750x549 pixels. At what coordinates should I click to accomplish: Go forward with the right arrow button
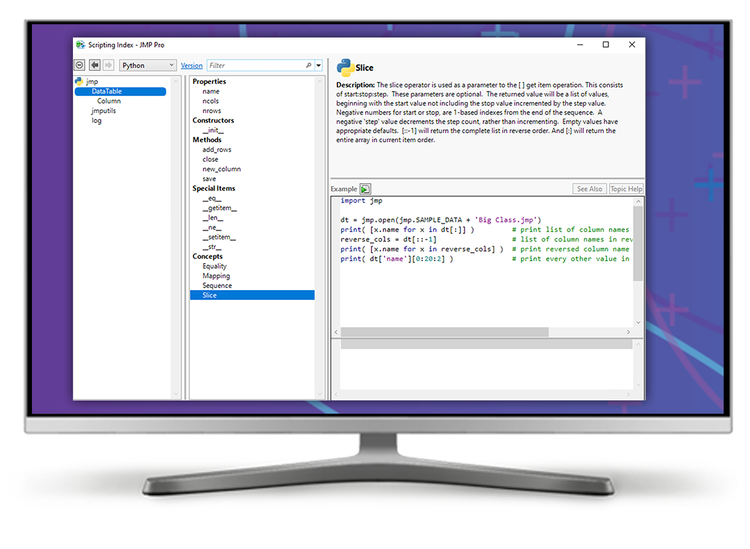109,65
